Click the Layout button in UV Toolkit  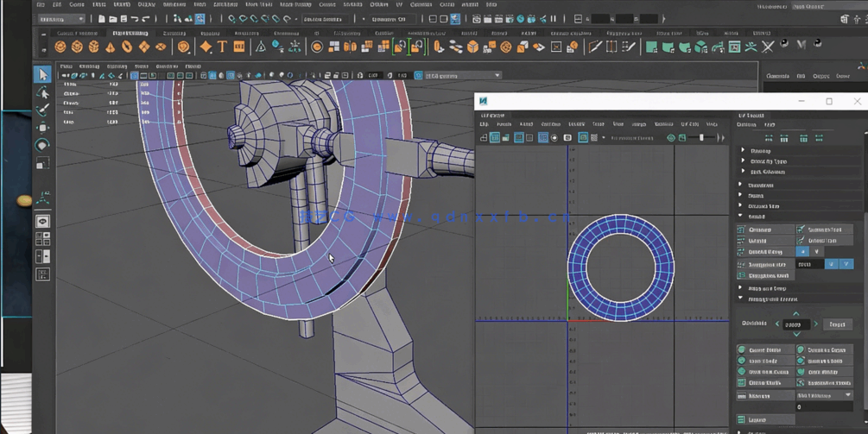(x=765, y=419)
